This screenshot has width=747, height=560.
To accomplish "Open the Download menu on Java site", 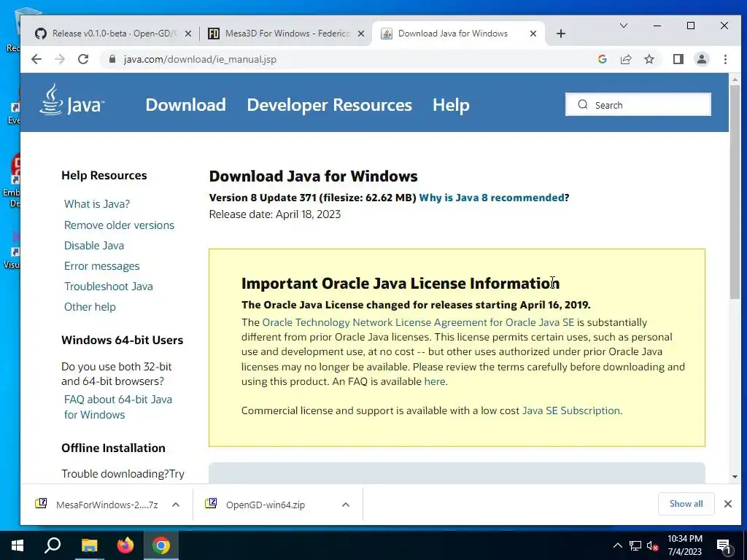I will (185, 105).
